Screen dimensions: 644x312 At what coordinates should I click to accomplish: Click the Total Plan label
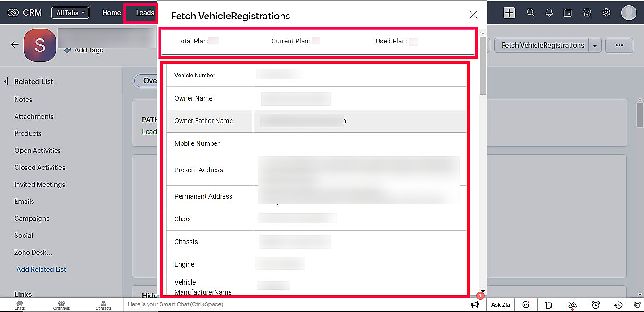[192, 41]
